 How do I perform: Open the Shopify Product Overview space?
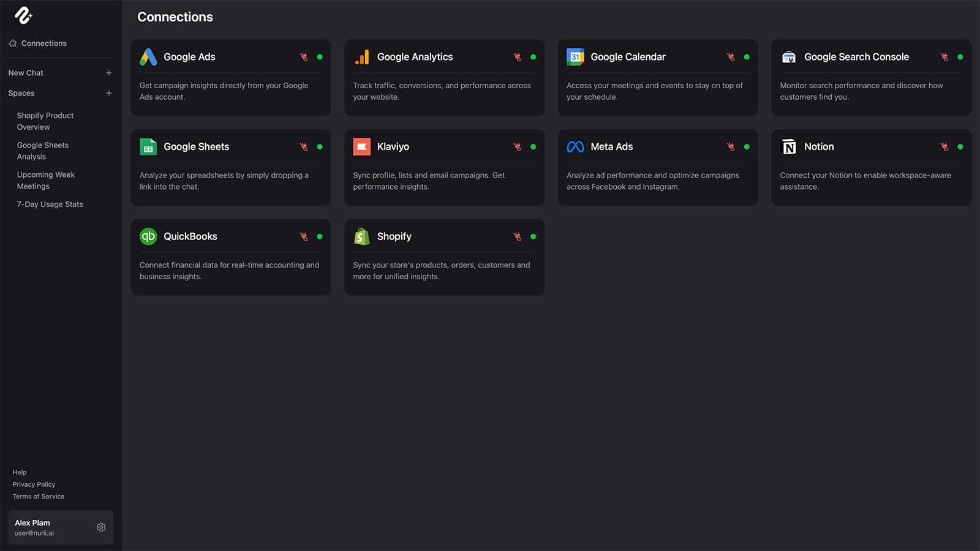point(45,121)
